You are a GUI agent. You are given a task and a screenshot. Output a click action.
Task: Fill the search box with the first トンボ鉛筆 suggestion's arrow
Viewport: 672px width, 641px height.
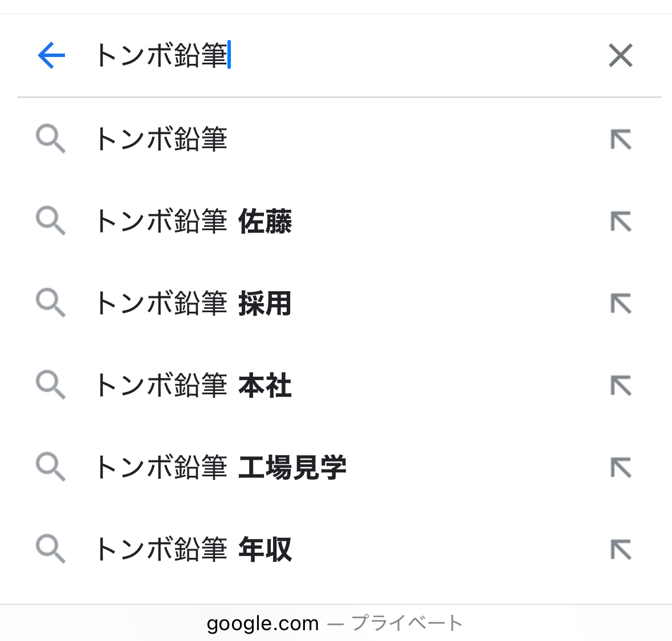coord(621,139)
